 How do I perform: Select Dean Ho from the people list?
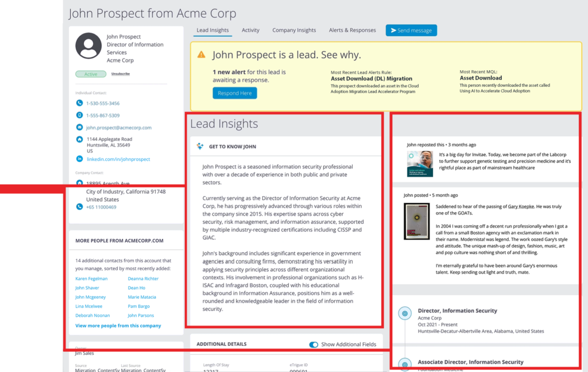click(137, 288)
